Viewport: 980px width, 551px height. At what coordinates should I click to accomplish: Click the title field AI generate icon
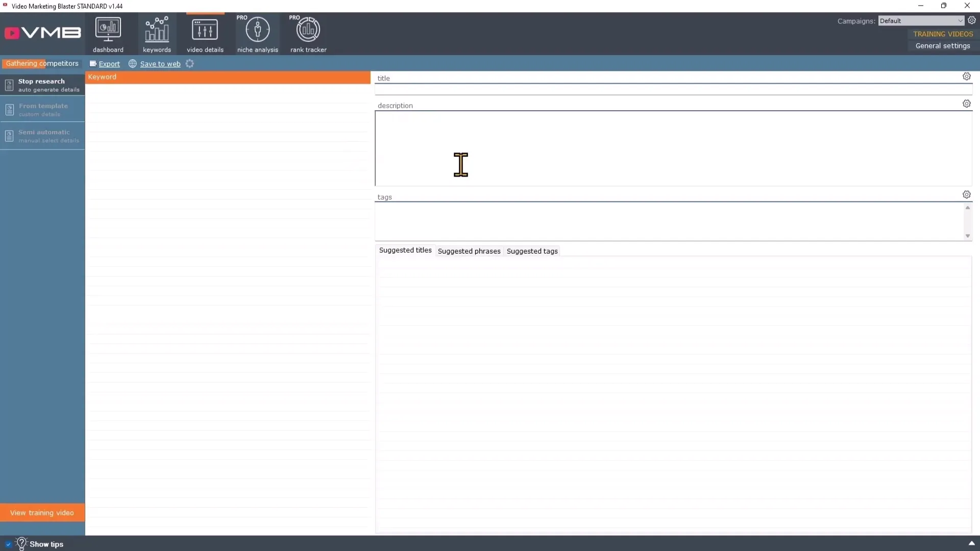(967, 76)
